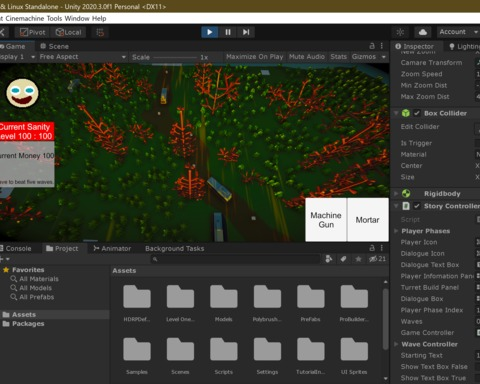Screen dimensions: 480x384
Task: Select the HDRPDef... folder icon
Action: point(137,297)
